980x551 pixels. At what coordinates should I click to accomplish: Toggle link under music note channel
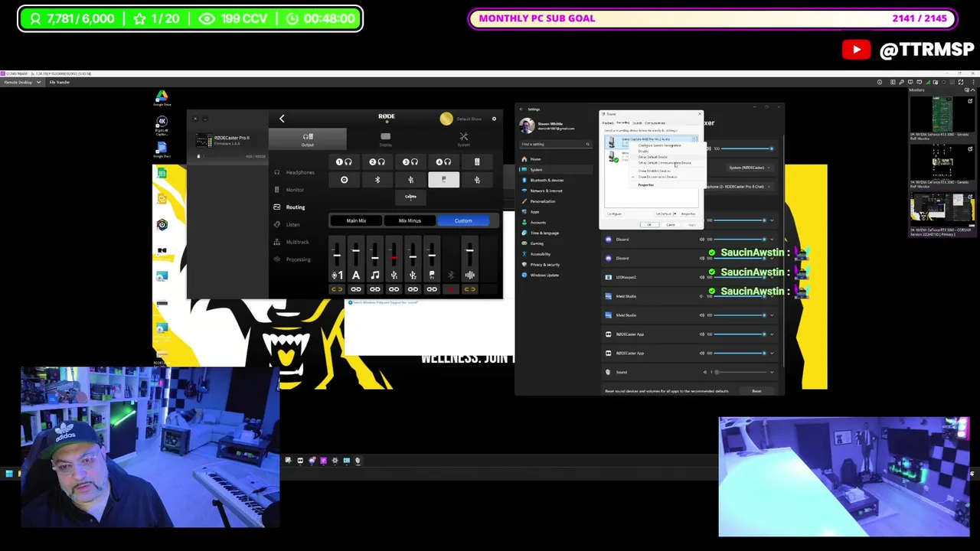[375, 289]
